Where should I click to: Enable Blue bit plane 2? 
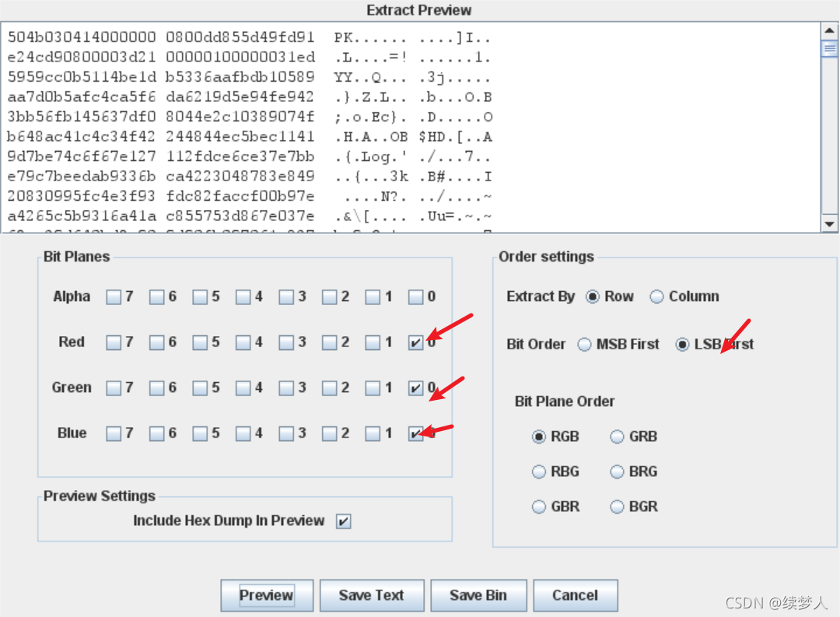330,433
